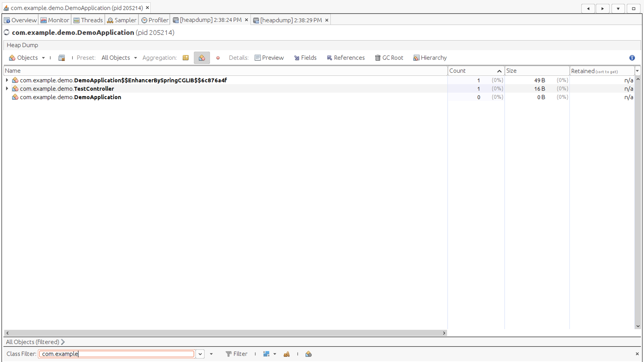This screenshot has width=644, height=362.
Task: Click the Filter button
Action: tap(237, 354)
